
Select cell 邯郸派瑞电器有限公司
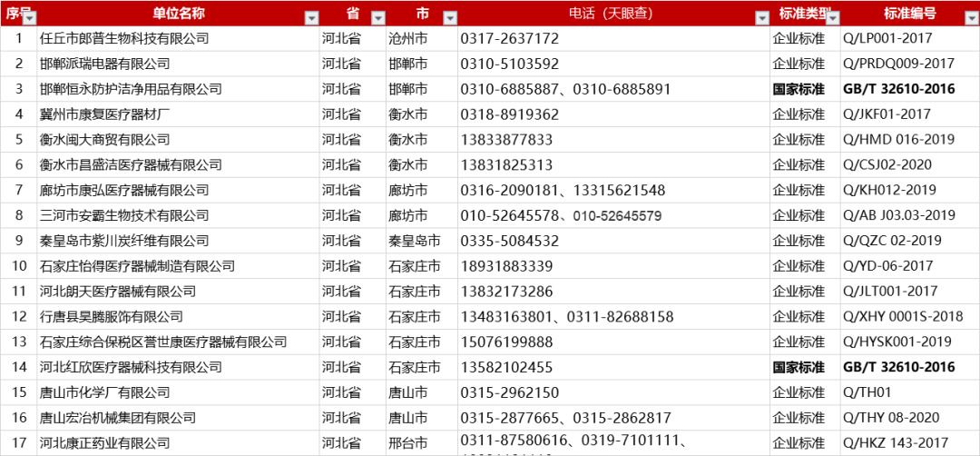(178, 64)
